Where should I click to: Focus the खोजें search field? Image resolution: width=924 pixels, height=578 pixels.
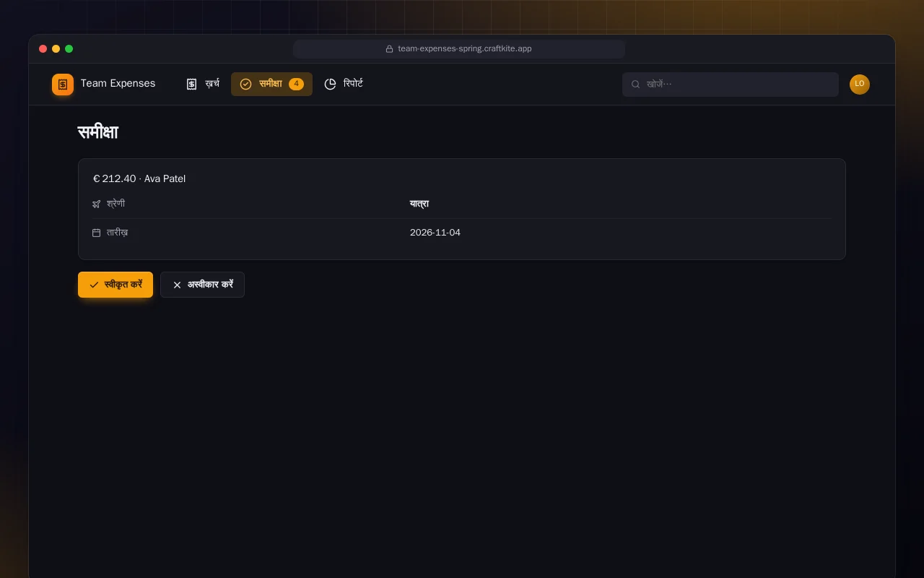pyautogui.click(x=731, y=84)
